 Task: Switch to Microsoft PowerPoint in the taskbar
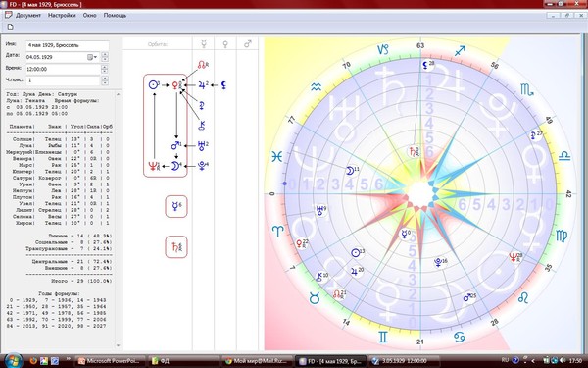(x=110, y=361)
